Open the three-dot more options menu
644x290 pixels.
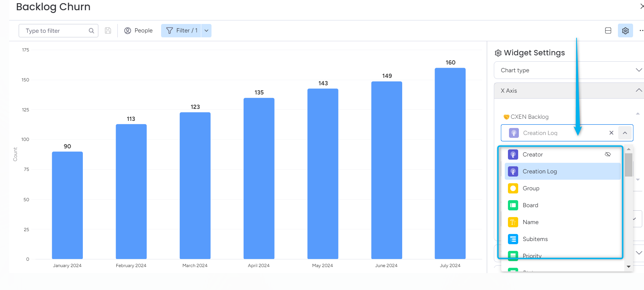(x=641, y=31)
